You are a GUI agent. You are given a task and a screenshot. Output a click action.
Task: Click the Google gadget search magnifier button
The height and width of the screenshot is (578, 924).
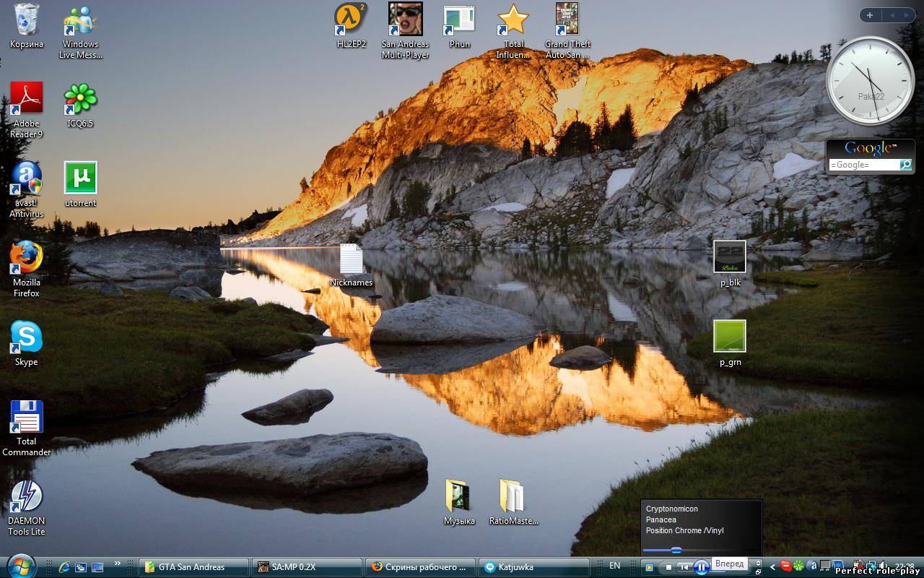(905, 165)
